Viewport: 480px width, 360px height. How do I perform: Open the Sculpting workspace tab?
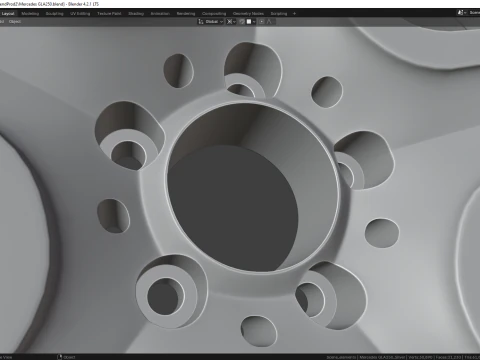(x=54, y=14)
